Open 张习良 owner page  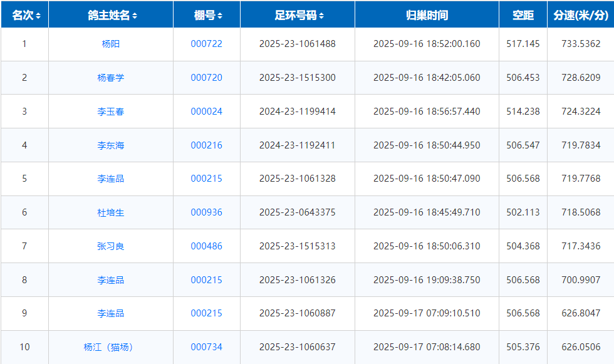tap(111, 246)
